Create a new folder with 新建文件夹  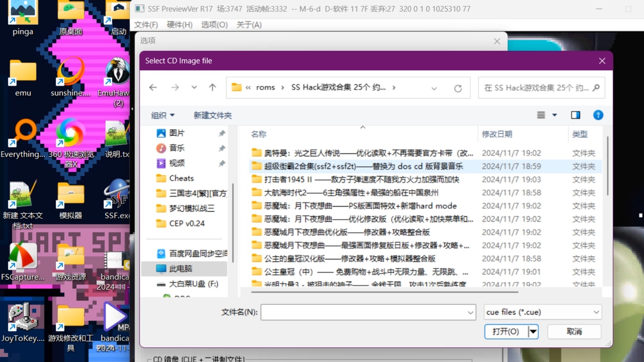(212, 115)
